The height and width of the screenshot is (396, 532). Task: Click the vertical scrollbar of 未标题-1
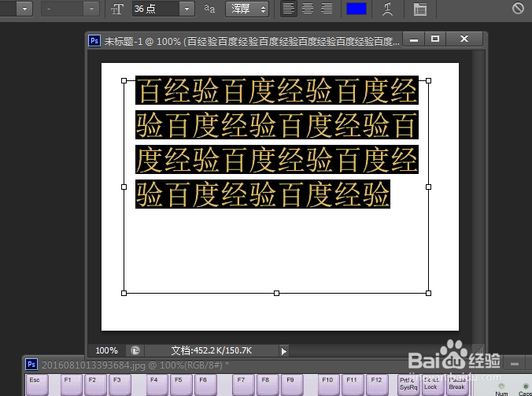pos(478,197)
